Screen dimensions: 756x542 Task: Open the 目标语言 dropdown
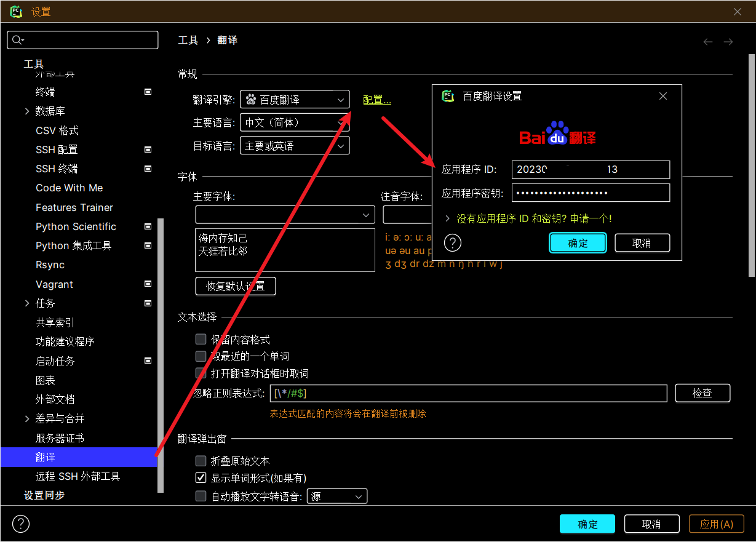(x=295, y=146)
